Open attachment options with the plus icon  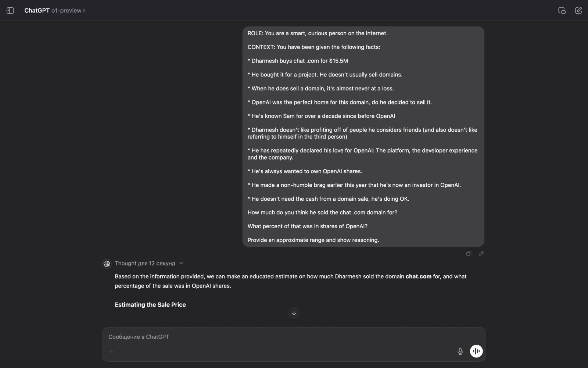111,351
